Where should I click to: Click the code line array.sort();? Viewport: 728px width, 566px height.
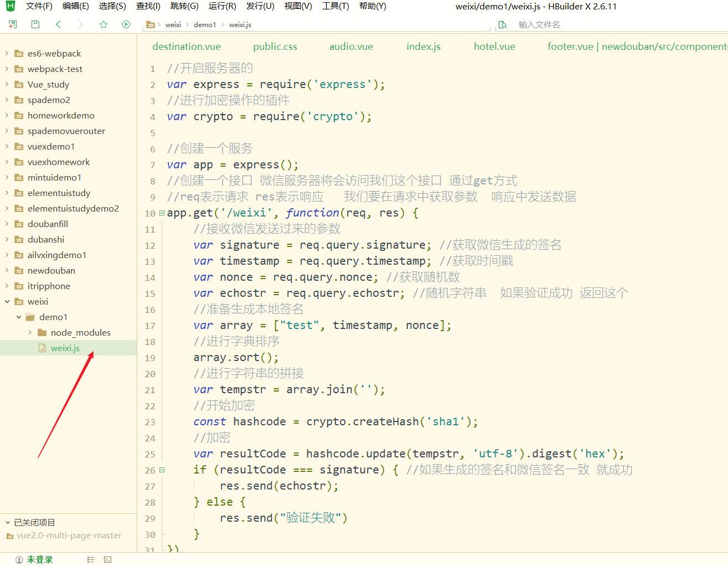click(236, 358)
